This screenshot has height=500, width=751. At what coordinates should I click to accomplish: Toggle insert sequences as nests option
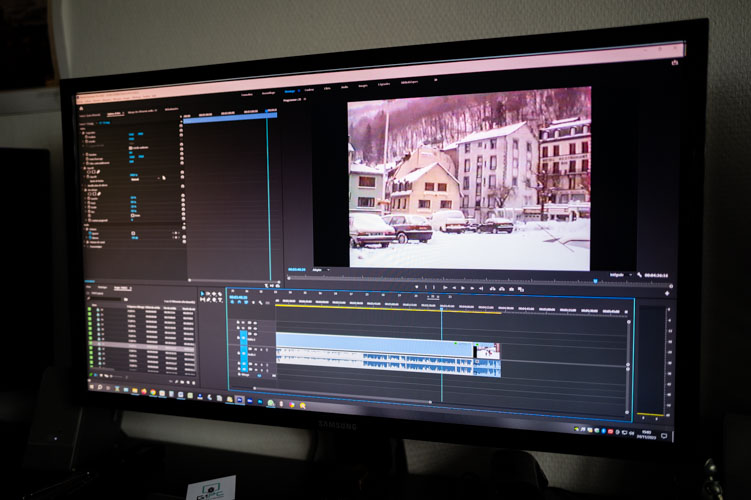[x=232, y=302]
